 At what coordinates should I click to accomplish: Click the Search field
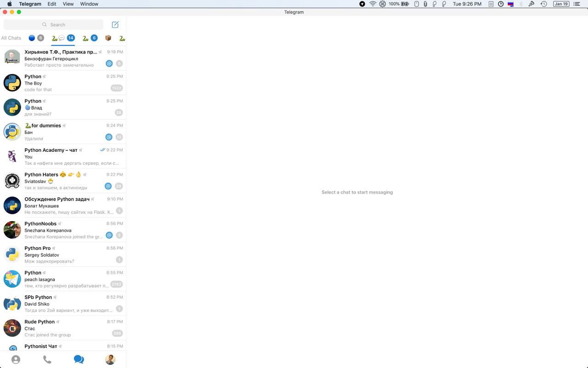tap(53, 24)
